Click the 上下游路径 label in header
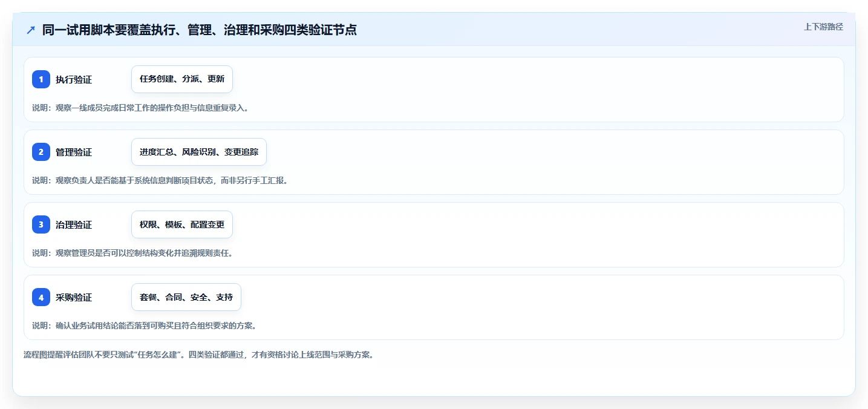This screenshot has width=868, height=409. (823, 27)
